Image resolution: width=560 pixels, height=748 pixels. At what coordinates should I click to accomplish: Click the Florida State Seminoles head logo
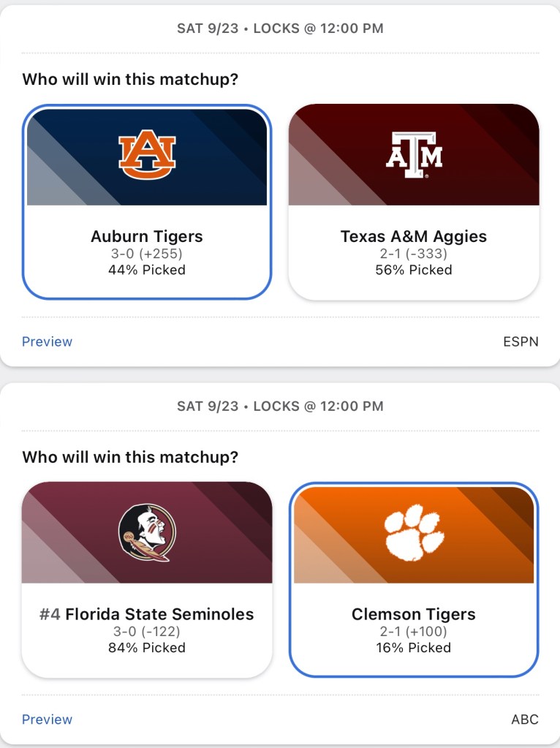147,532
